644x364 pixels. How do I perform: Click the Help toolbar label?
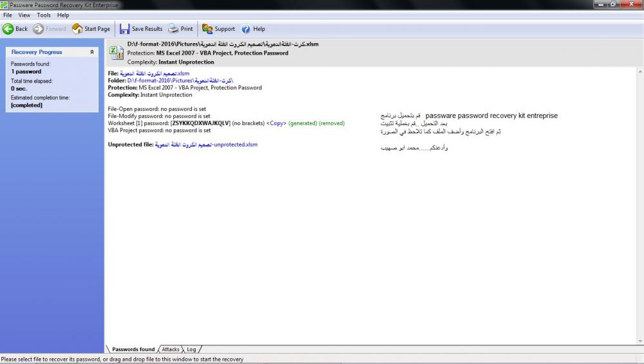tap(259, 29)
